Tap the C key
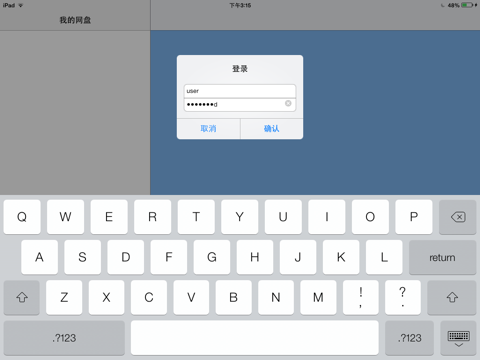Image resolution: width=480 pixels, height=360 pixels. pyautogui.click(x=149, y=297)
